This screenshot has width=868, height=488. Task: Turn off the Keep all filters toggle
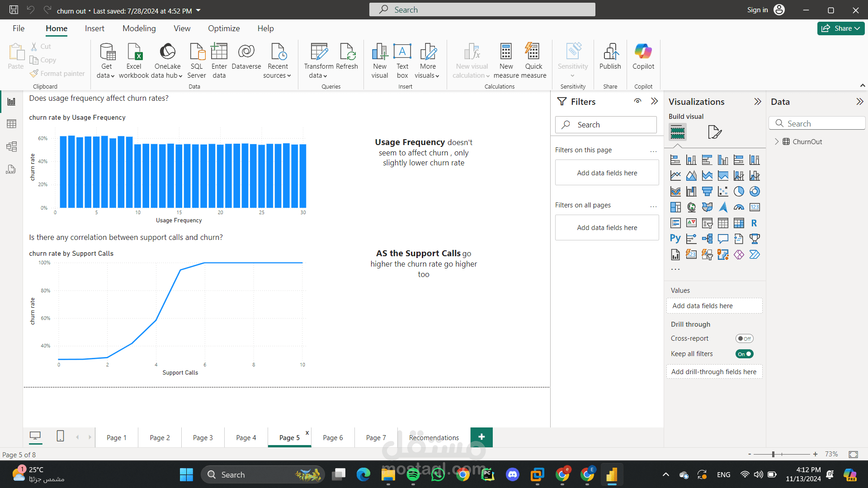pyautogui.click(x=744, y=354)
